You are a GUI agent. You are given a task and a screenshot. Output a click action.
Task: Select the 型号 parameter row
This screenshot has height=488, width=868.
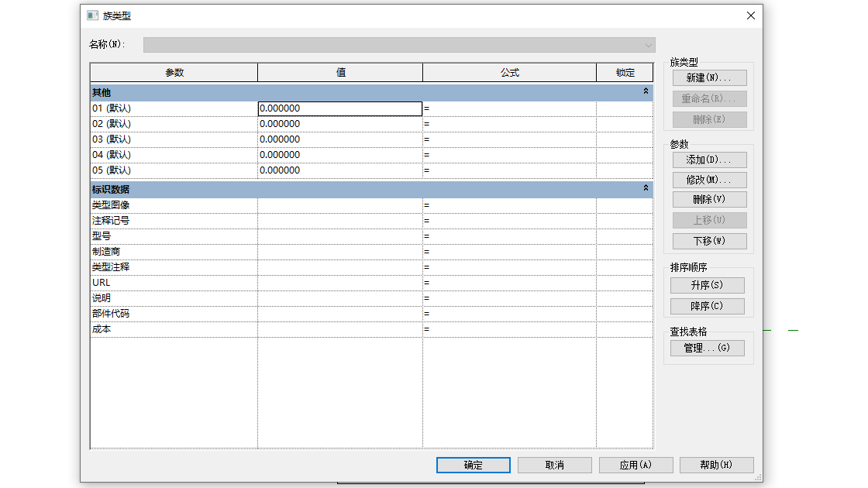click(174, 236)
